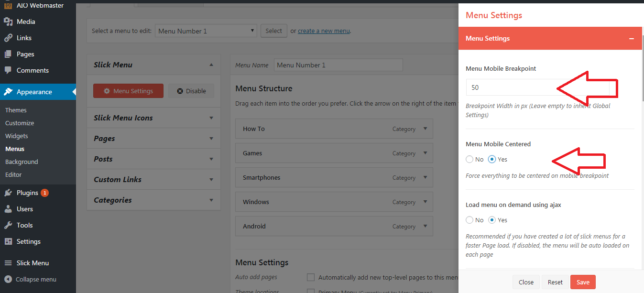Click the Comments speech bubble icon

(8, 70)
